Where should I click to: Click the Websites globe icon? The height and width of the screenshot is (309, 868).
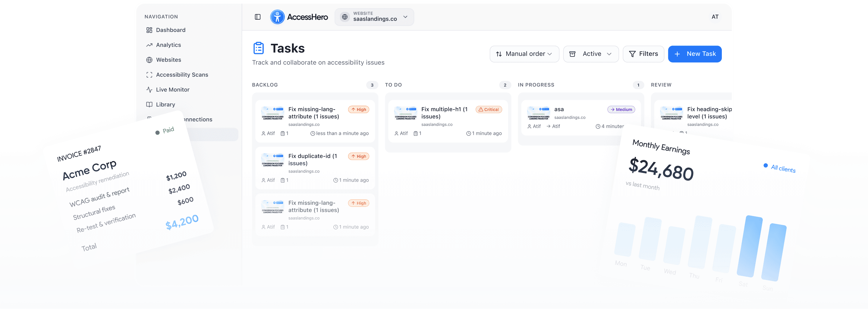(149, 60)
